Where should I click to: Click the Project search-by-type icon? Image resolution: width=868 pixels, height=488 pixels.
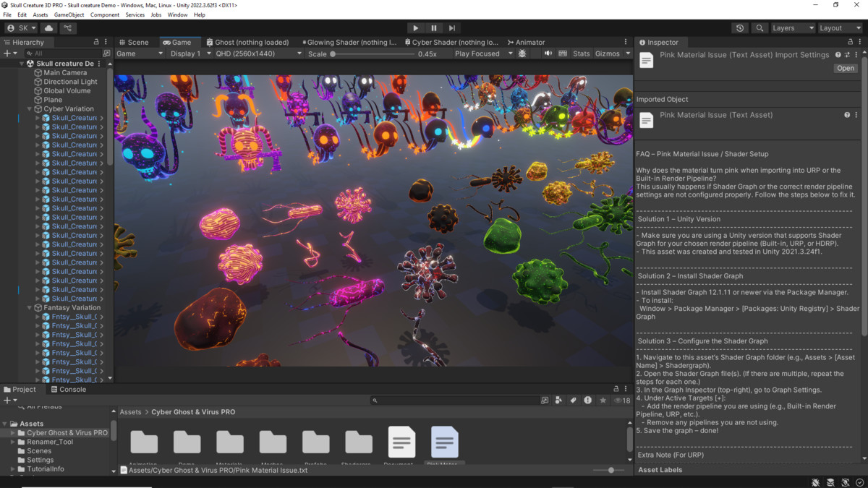[x=558, y=400]
